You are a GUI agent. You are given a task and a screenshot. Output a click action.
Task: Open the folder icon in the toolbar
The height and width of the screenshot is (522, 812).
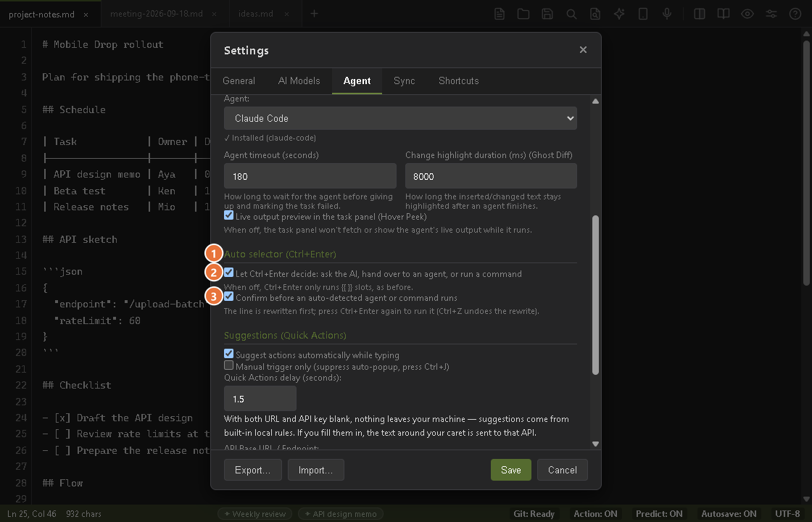pos(523,14)
